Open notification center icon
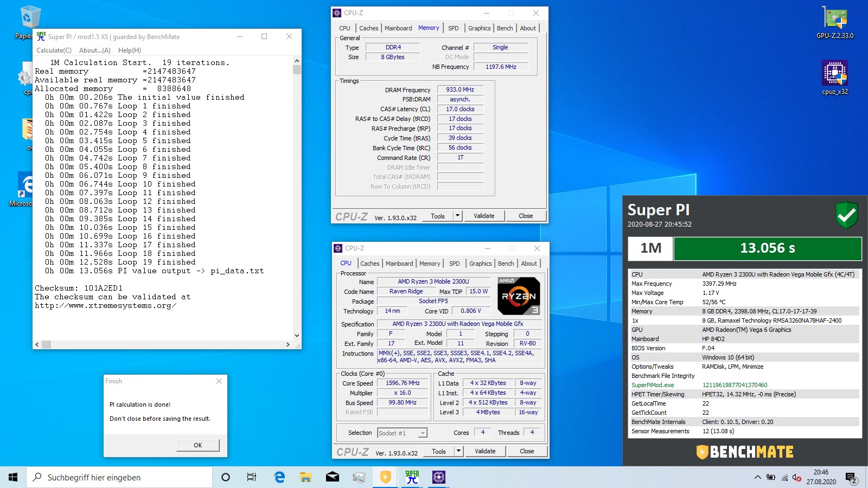This screenshot has height=488, width=868. click(851, 478)
